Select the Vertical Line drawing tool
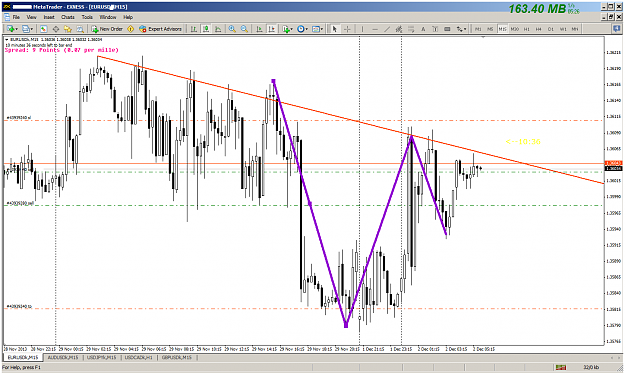625x373 pixels. tap(362, 29)
